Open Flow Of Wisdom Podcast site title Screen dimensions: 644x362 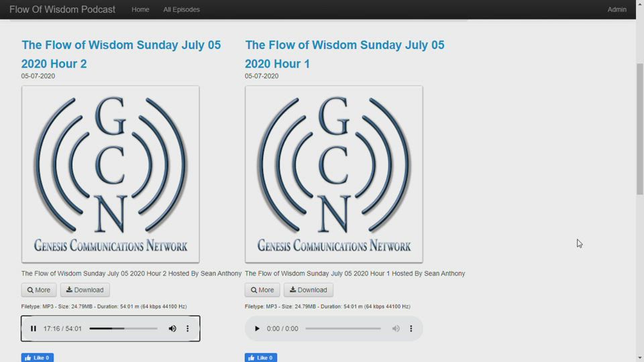pos(62,9)
